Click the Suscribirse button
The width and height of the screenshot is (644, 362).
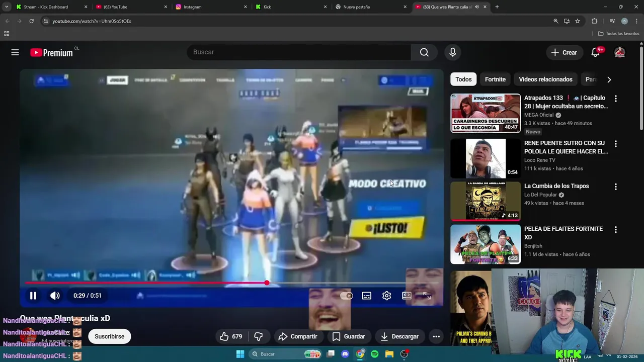tap(110, 336)
